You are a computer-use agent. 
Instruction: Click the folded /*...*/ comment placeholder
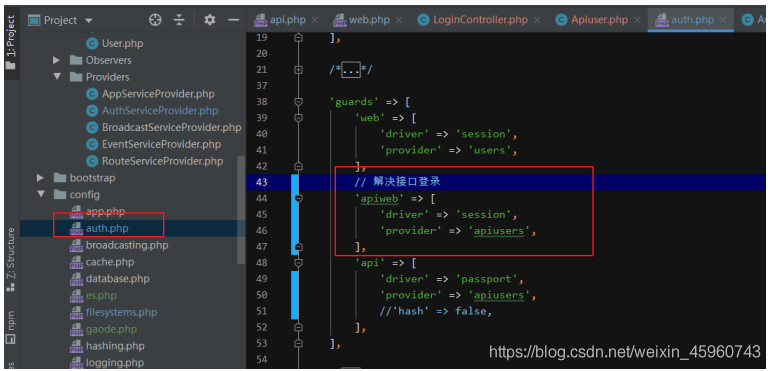(351, 70)
